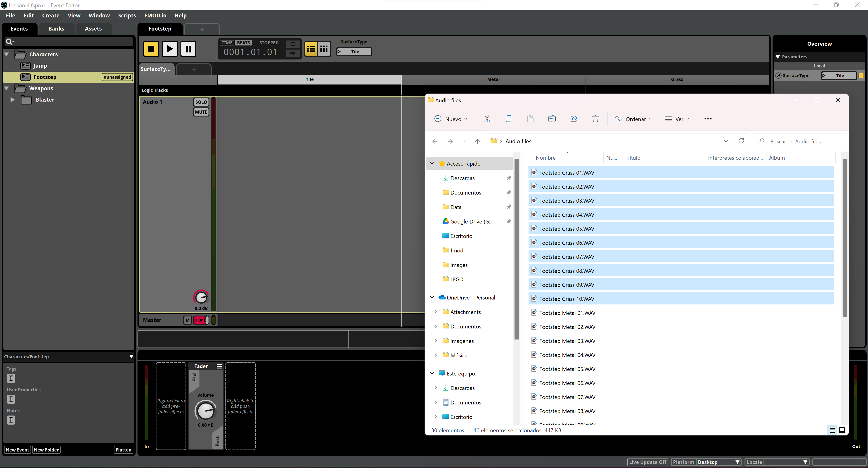Toggle Live Update Off button
The height and width of the screenshot is (468, 868).
(648, 462)
